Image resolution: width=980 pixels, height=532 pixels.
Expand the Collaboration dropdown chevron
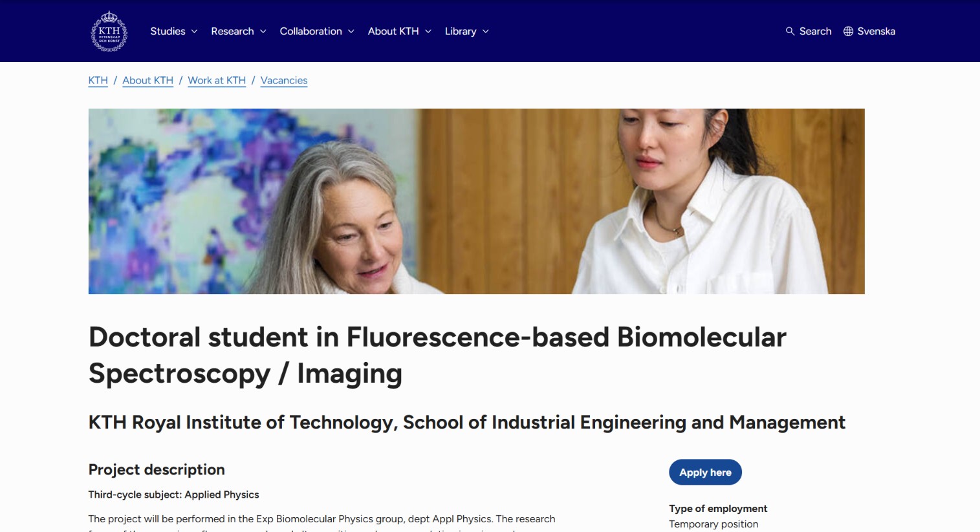351,31
